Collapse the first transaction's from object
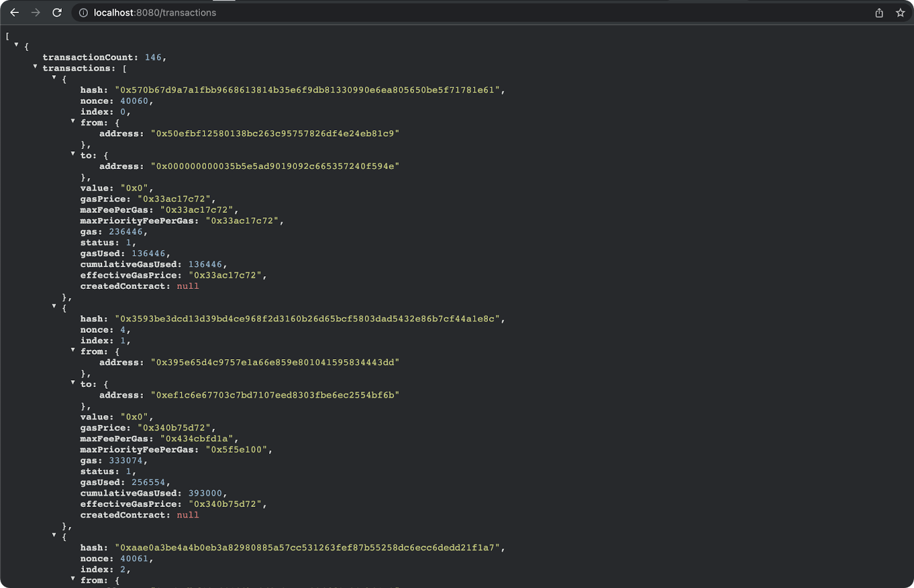914x588 pixels. (x=73, y=121)
